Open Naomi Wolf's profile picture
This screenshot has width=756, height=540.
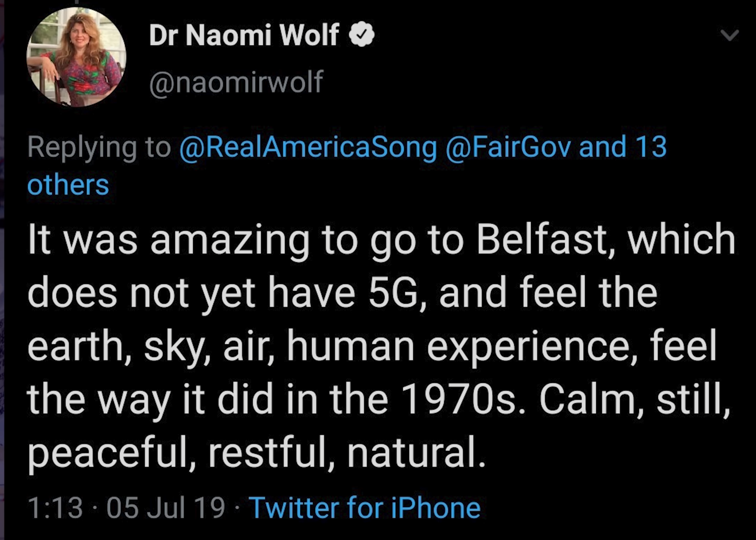pyautogui.click(x=77, y=57)
